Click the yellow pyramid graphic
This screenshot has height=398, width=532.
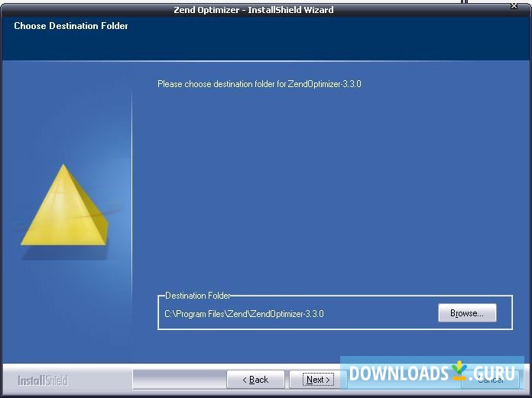(x=64, y=205)
